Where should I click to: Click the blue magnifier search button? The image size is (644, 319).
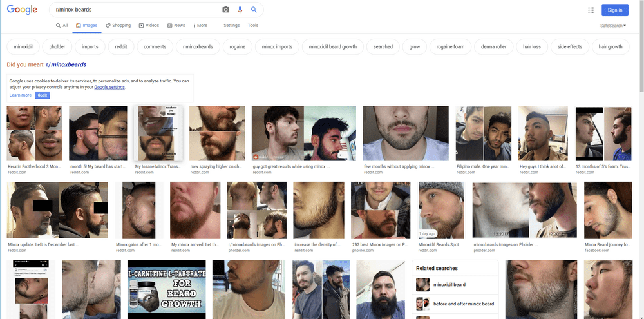point(254,10)
